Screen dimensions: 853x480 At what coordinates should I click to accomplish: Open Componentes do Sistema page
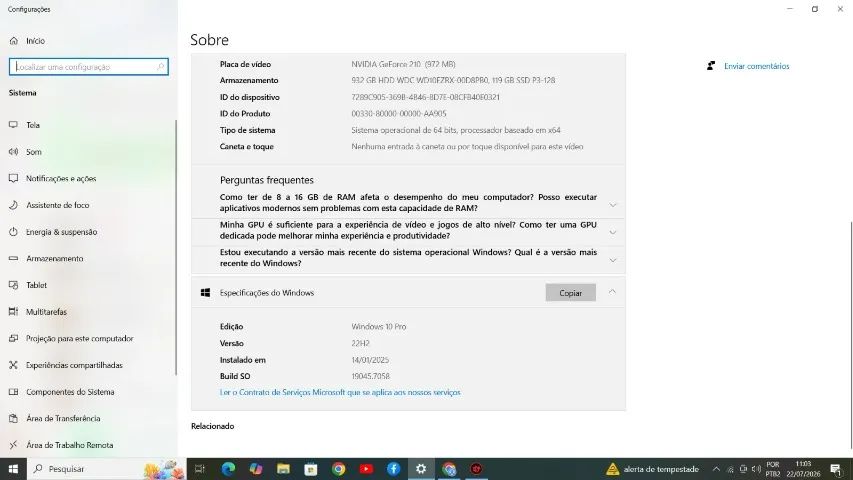coord(61,392)
